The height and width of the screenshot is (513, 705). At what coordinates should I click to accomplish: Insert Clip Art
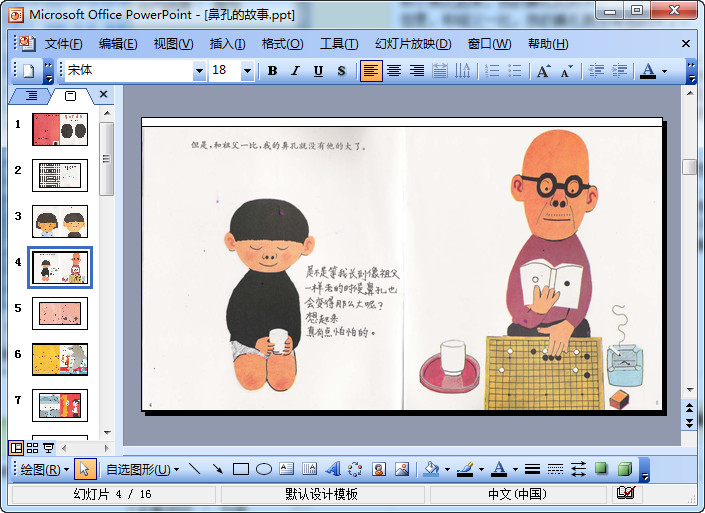click(379, 469)
